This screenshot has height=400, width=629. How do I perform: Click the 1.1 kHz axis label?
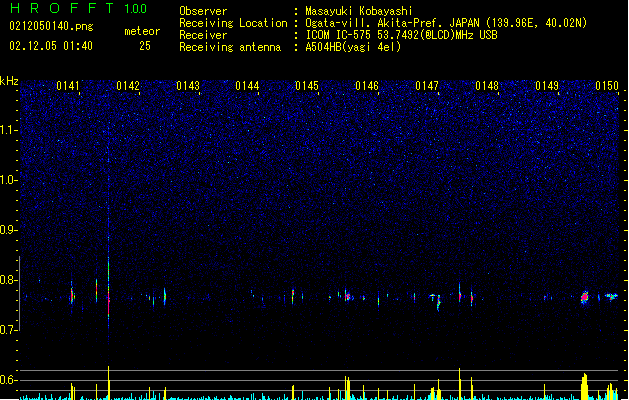pos(9,130)
